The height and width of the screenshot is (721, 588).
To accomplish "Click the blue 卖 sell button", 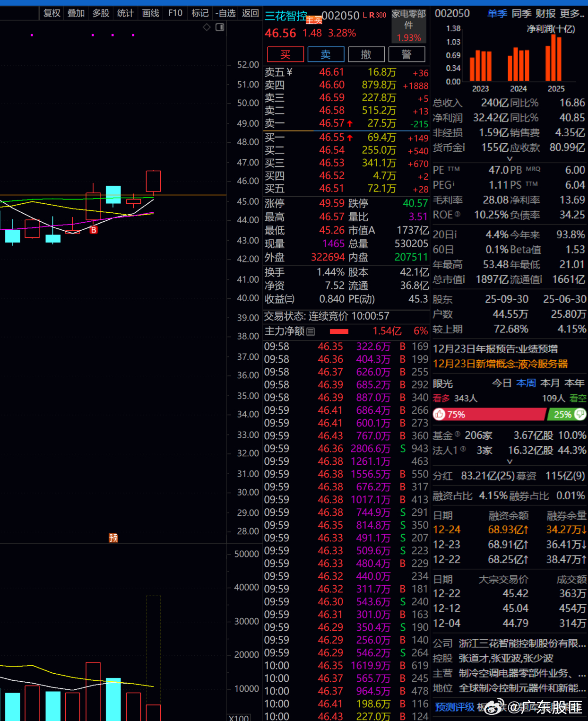I will pyautogui.click(x=326, y=54).
